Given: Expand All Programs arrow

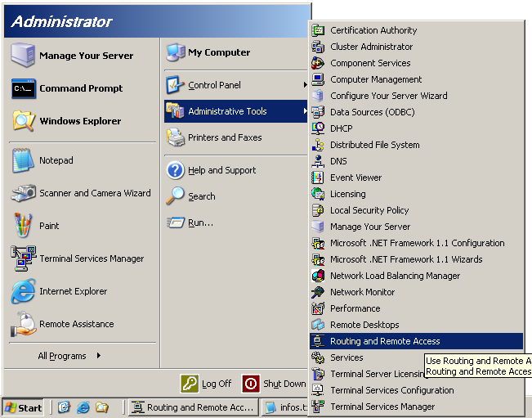Looking at the screenshot, I should [x=99, y=356].
